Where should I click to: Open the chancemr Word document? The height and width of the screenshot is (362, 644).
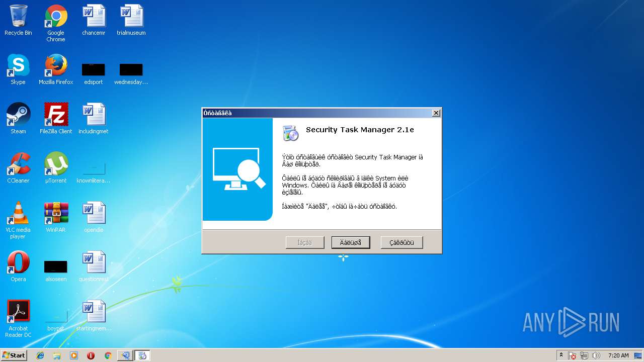94,20
